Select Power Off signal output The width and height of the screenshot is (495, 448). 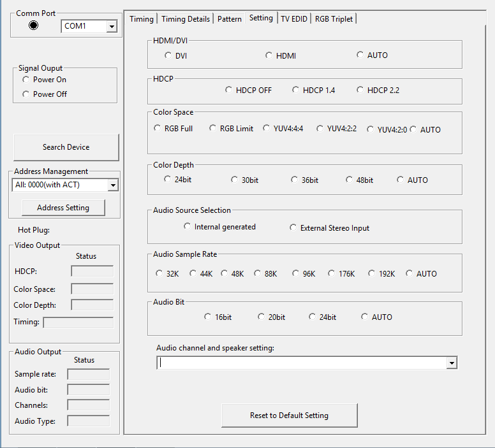pos(26,94)
